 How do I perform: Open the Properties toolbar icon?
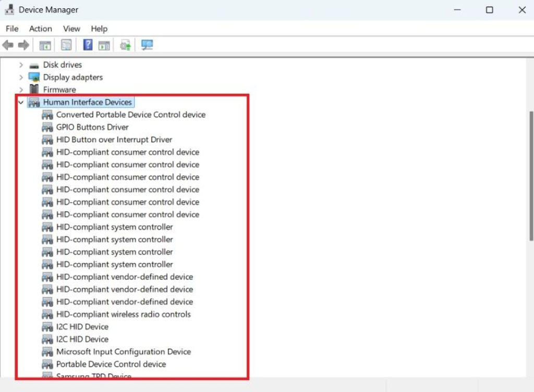click(x=66, y=45)
